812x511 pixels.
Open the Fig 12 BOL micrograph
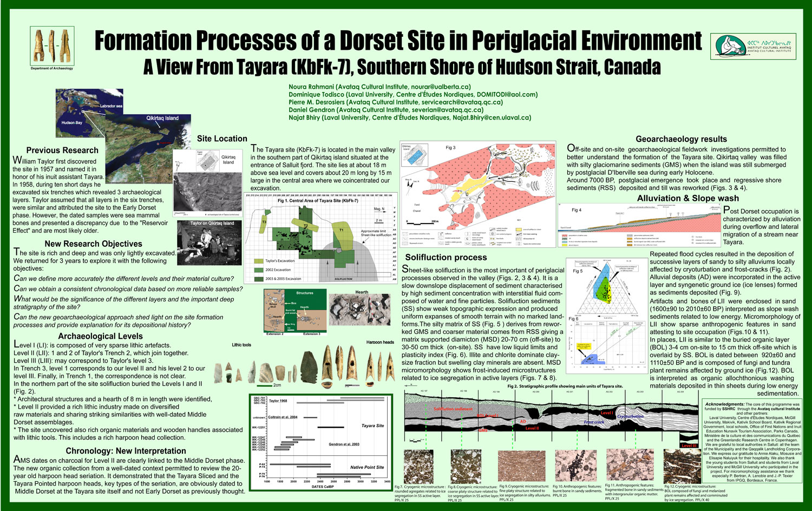point(682,466)
